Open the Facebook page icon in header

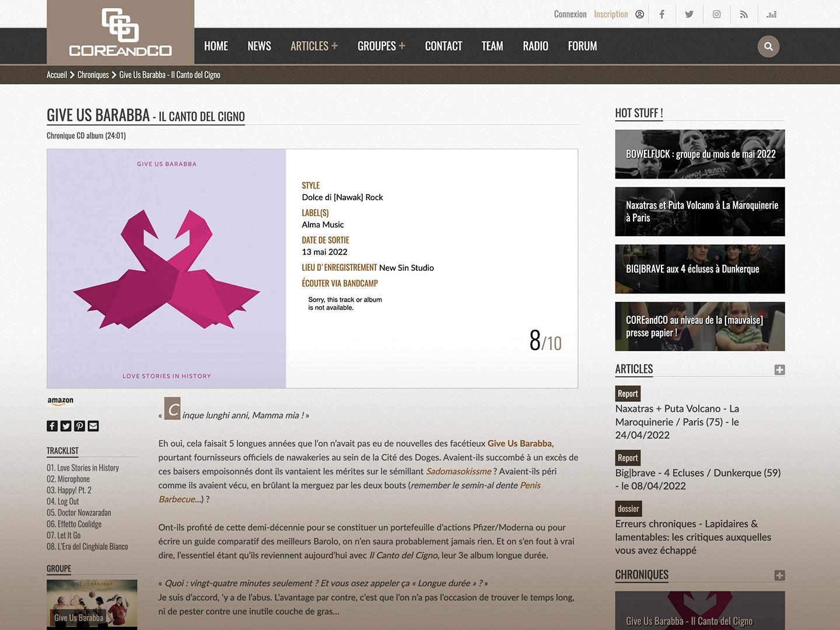pos(661,14)
